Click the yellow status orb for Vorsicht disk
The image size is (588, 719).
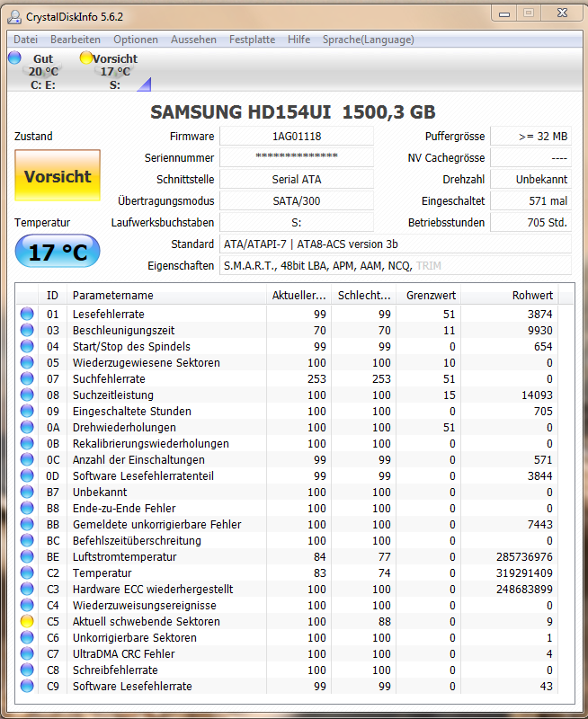click(85, 58)
